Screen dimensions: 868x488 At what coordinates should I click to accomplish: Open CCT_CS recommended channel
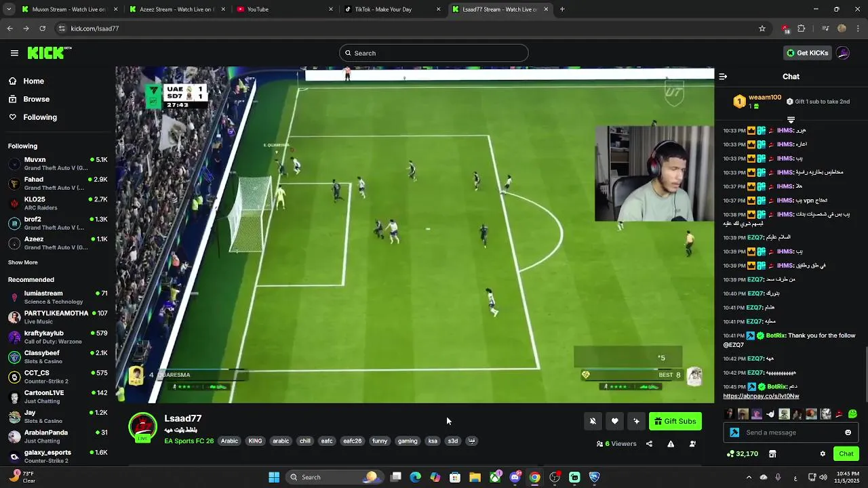coord(57,376)
